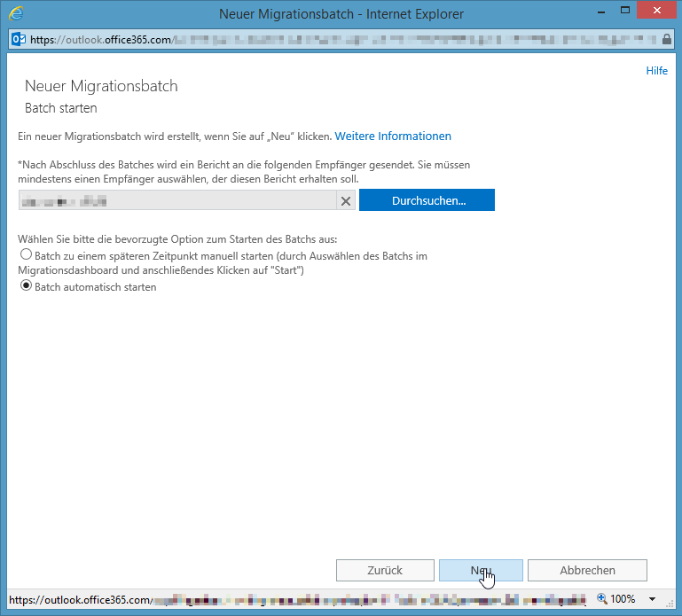Go back with the 'Zurück' button

[x=385, y=570]
